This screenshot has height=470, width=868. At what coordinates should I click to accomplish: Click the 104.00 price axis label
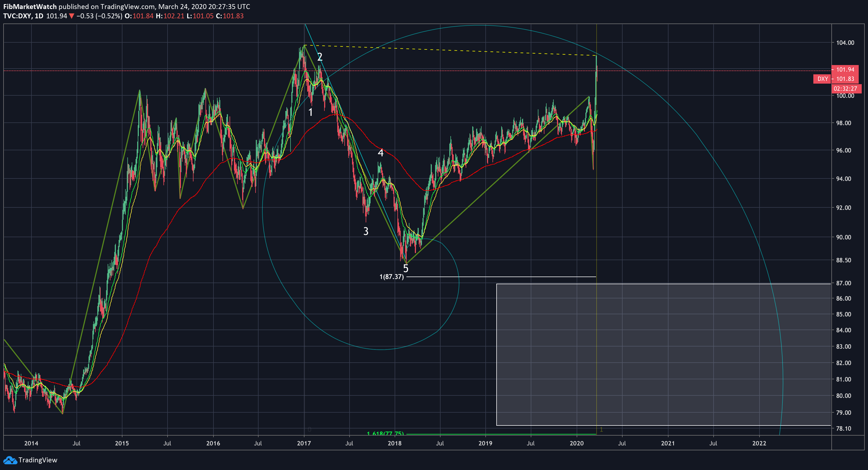845,43
